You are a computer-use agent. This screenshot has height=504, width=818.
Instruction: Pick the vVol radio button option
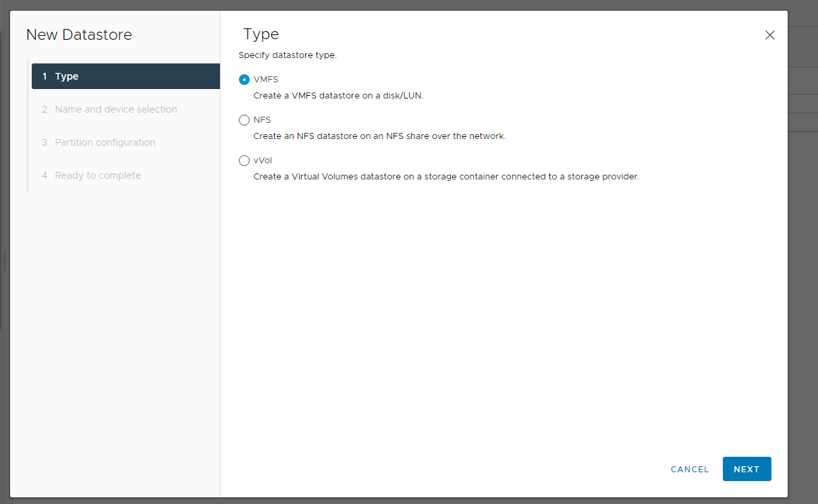[x=244, y=161]
